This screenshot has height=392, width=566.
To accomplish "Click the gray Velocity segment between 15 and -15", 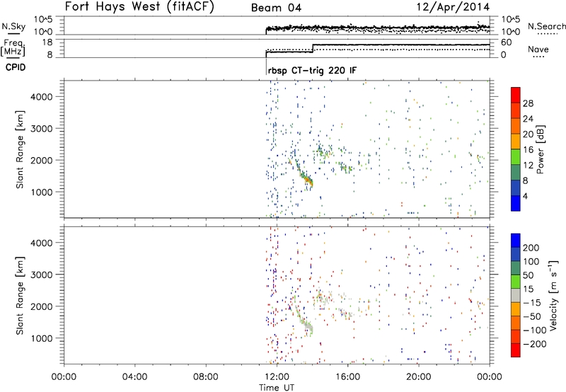I will [x=516, y=296].
